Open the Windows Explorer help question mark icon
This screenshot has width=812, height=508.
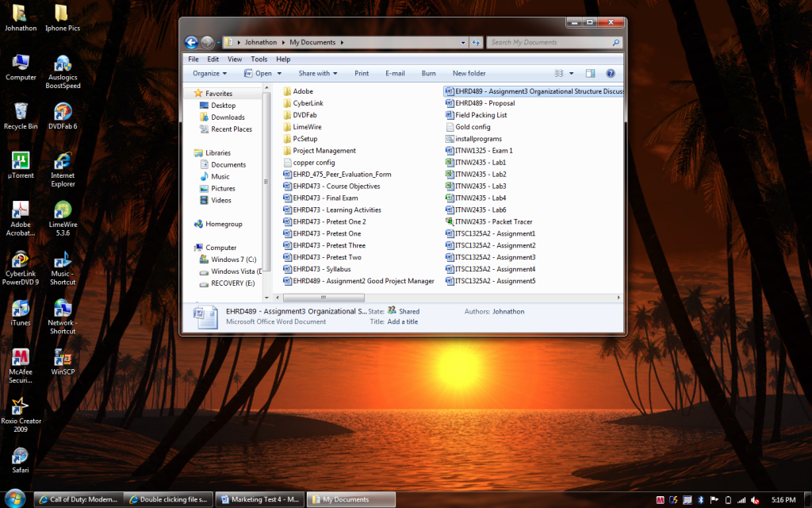611,73
